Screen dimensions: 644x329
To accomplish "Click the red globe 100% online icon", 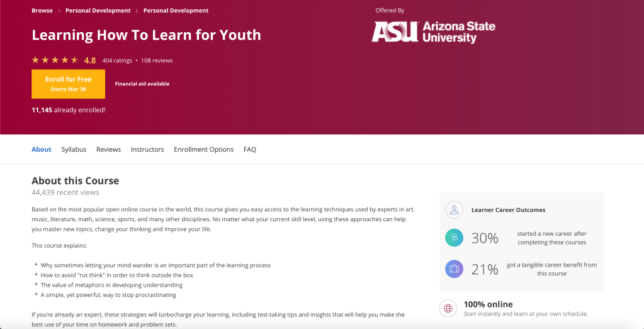I will click(448, 309).
